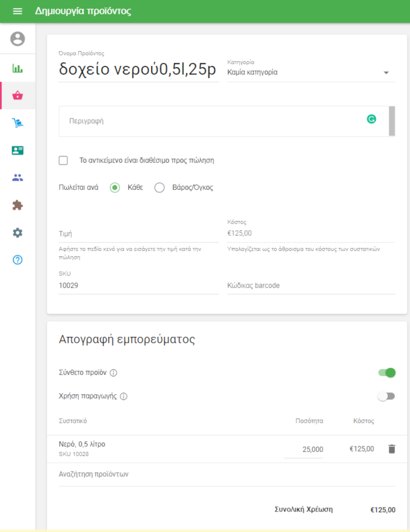
Task: Open Help via the question mark icon
Action: 17,260
